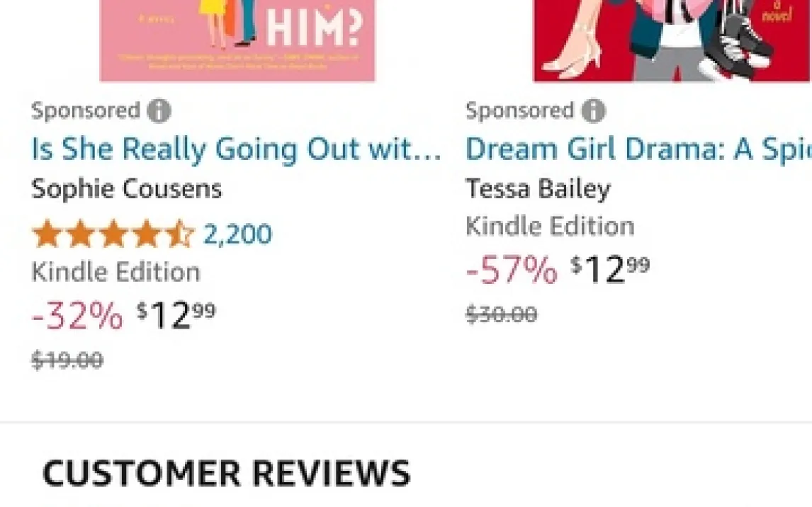Screen dimensions: 812x507
Task: Click author name Sophie Cousens
Action: 127,189
